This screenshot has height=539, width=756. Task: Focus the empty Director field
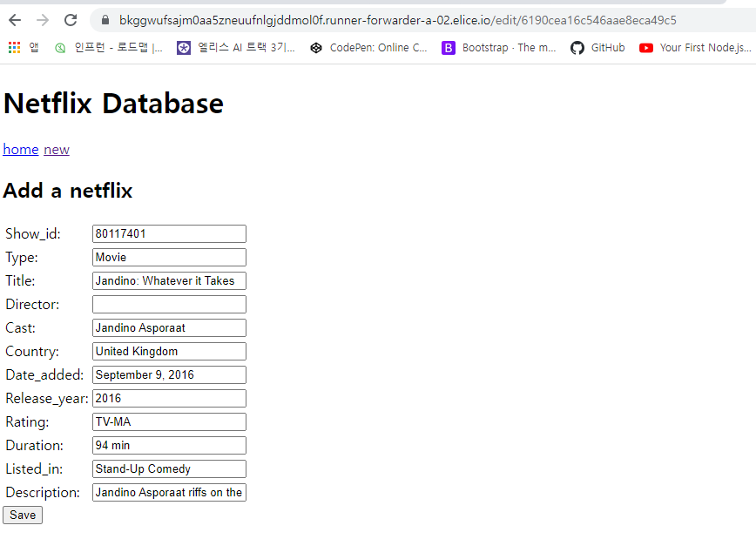(169, 304)
